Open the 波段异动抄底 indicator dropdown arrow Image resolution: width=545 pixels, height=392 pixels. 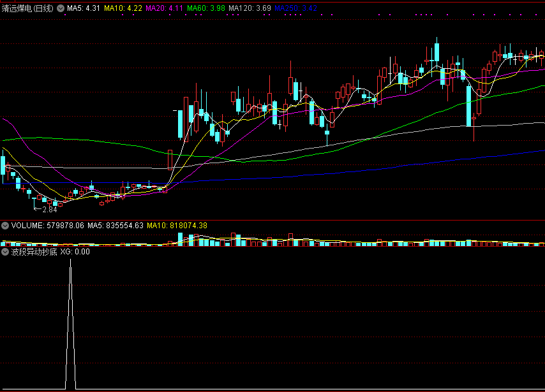pyautogui.click(x=5, y=252)
